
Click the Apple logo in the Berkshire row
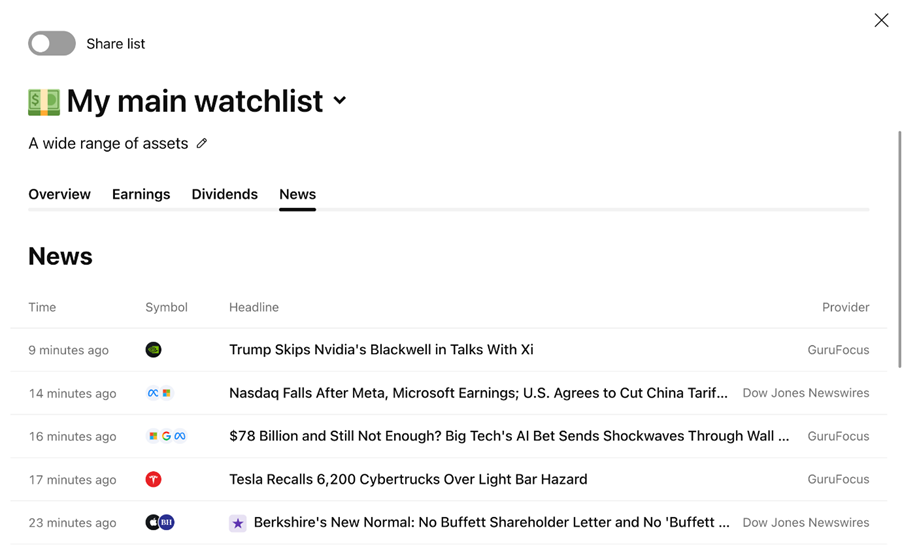point(152,522)
